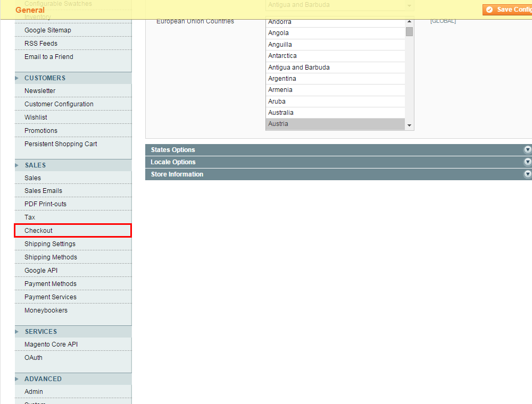This screenshot has width=532, height=404.
Task: Select Andorra in the countries list
Action: [335, 22]
